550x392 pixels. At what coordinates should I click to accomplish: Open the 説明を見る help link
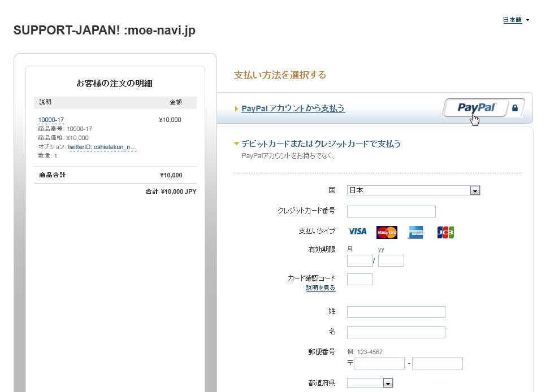pos(321,288)
